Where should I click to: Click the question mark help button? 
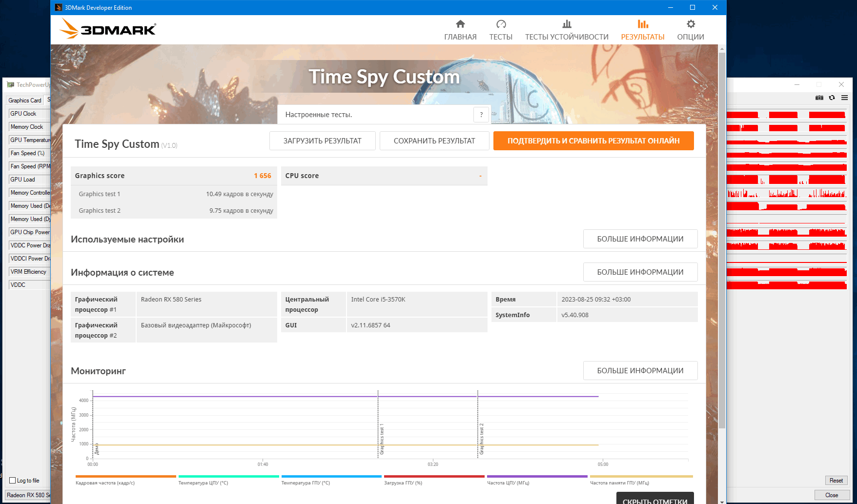(x=481, y=115)
